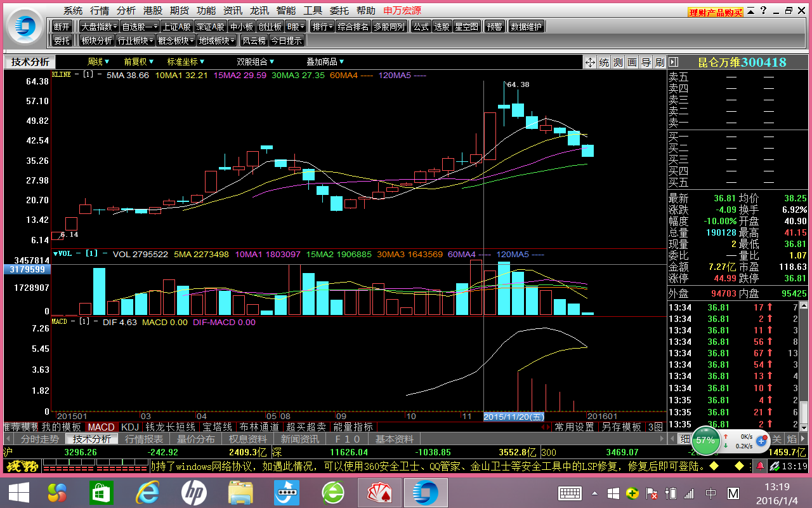This screenshot has width=812, height=508.
Task: Collapse the right quote panel arrow icon
Action: tap(674, 62)
